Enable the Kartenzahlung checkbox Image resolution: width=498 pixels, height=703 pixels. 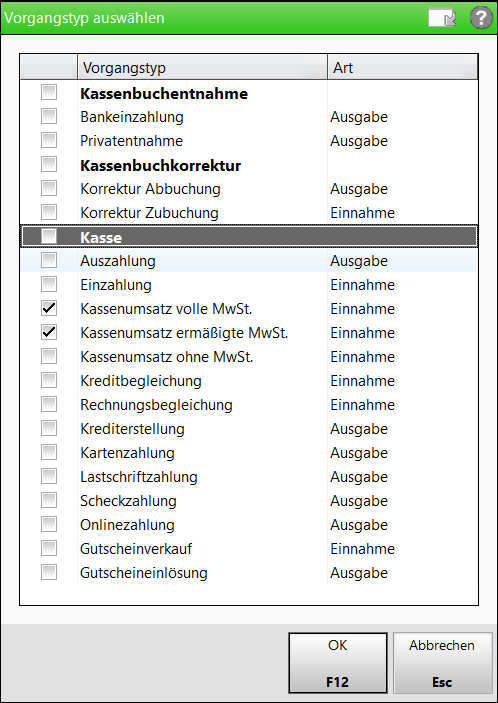[x=49, y=452]
